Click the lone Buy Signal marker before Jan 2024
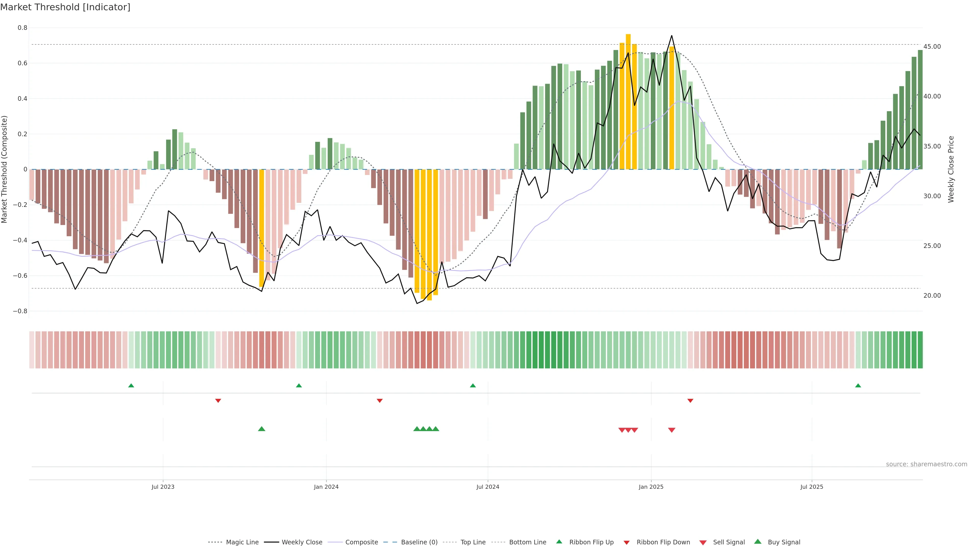This screenshot has height=551, width=980. (x=261, y=429)
